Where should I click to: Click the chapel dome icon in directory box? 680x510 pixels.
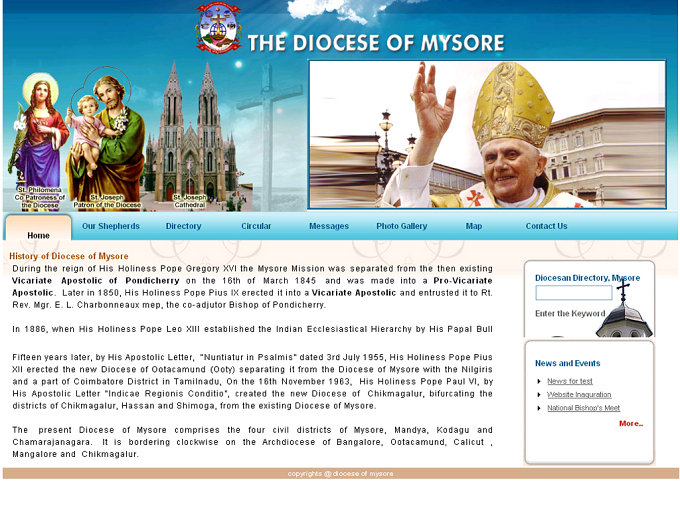(x=624, y=309)
